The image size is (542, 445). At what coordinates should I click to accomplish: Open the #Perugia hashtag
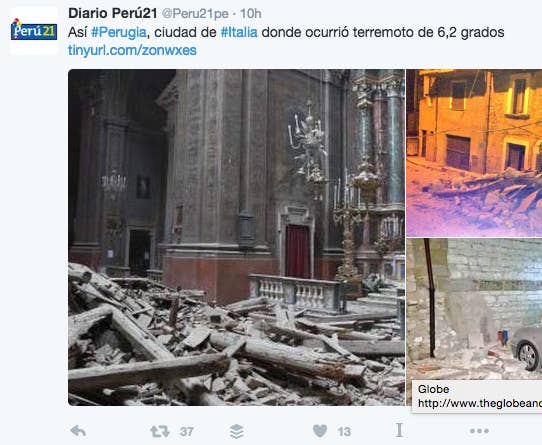click(x=119, y=33)
